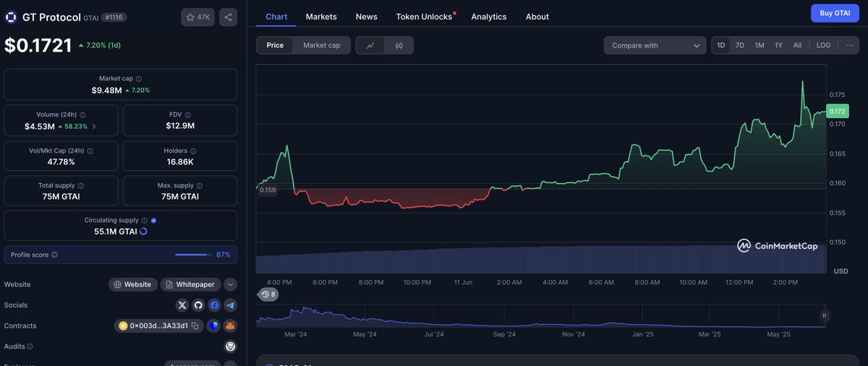The height and width of the screenshot is (366, 868).
Task: Switch to line chart view icon
Action: (x=370, y=46)
